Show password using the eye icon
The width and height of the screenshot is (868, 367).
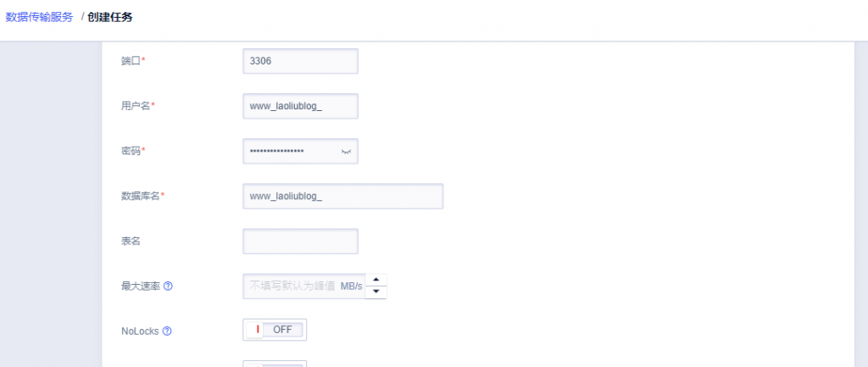coord(346,151)
